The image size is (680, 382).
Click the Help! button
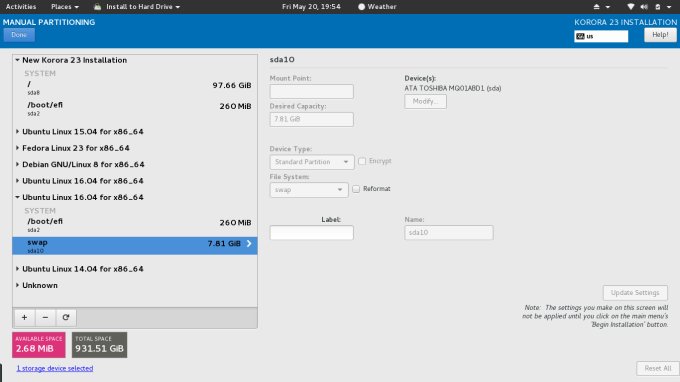click(x=660, y=35)
